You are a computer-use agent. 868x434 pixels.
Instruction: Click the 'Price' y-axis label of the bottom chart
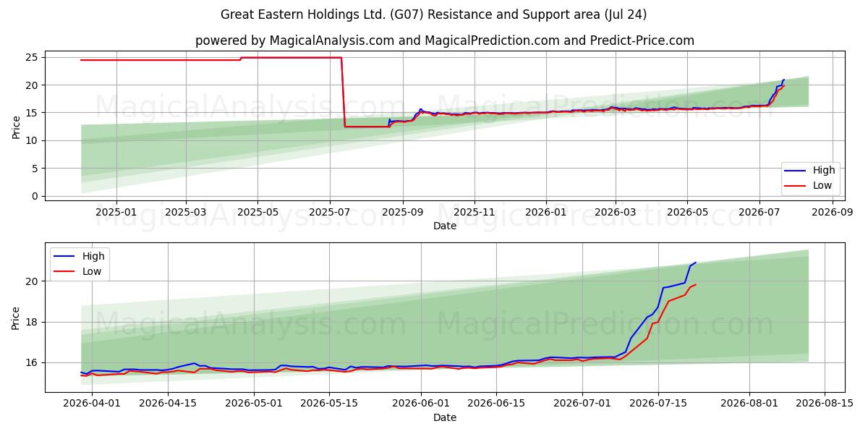tap(17, 317)
